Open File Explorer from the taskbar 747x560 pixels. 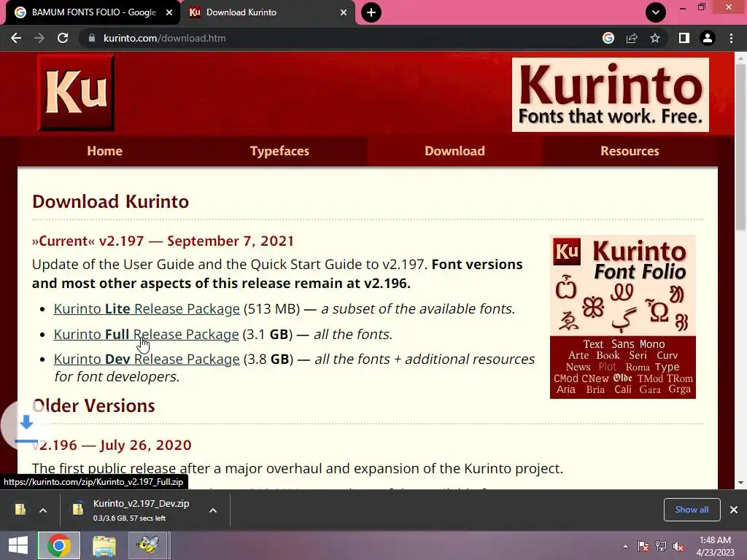pyautogui.click(x=104, y=545)
